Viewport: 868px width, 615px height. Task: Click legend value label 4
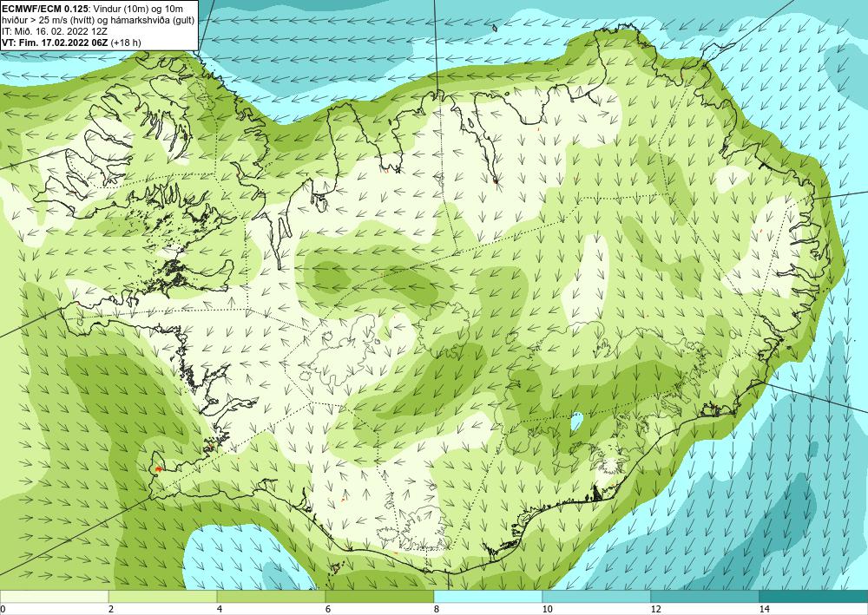(x=220, y=609)
